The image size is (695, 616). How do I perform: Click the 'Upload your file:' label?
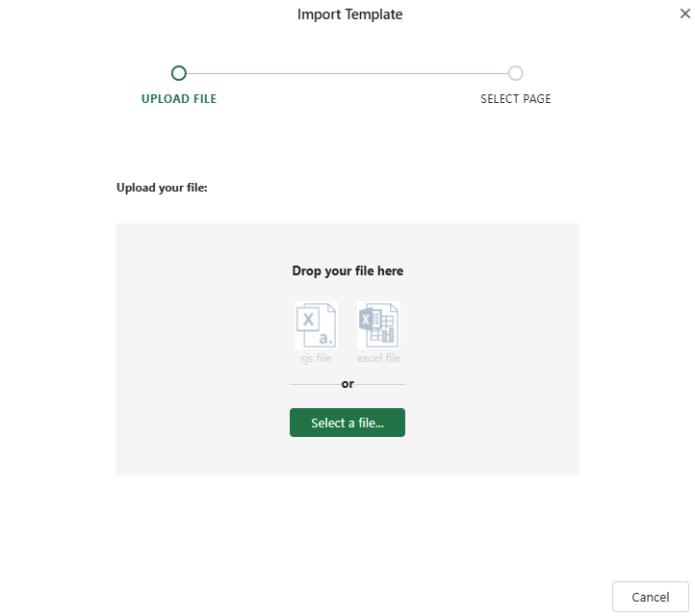coord(162,188)
